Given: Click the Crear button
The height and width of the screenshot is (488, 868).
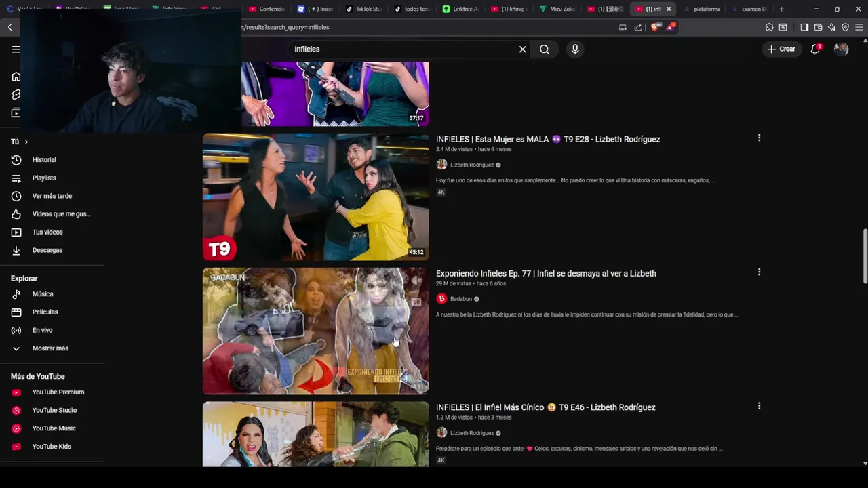Looking at the screenshot, I should [x=781, y=49].
